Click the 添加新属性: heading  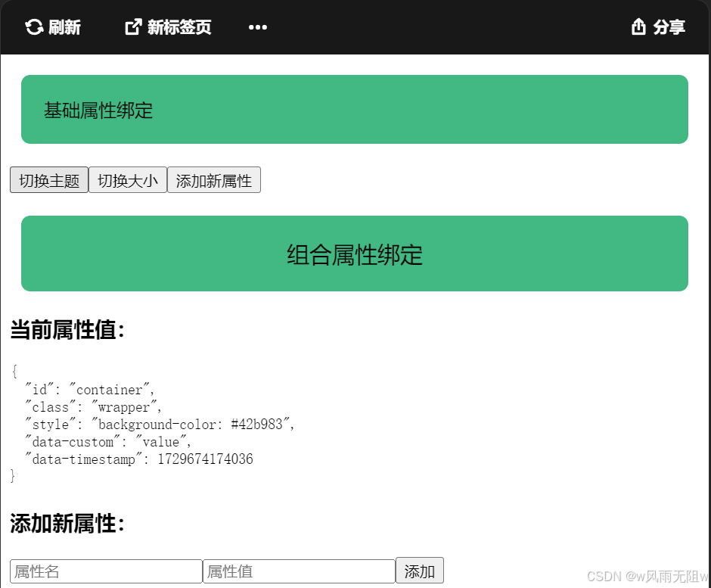click(67, 524)
